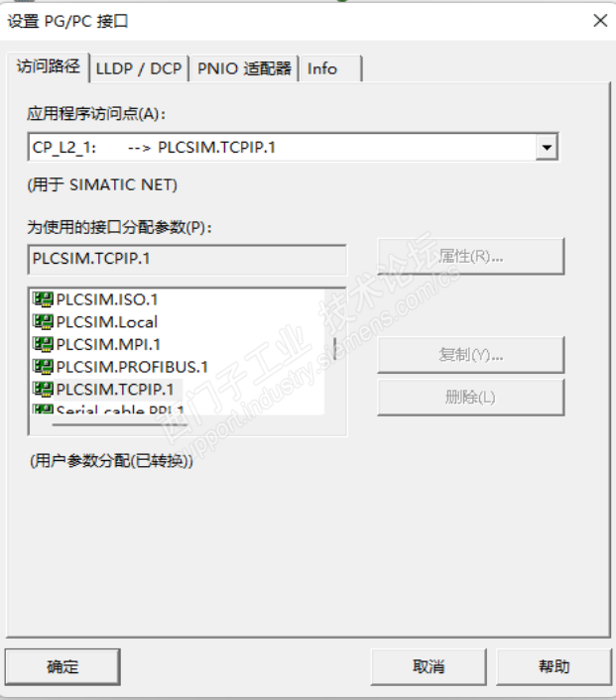
Task: Close the 设置 PG/PC 接口 dialog
Action: click(599, 21)
